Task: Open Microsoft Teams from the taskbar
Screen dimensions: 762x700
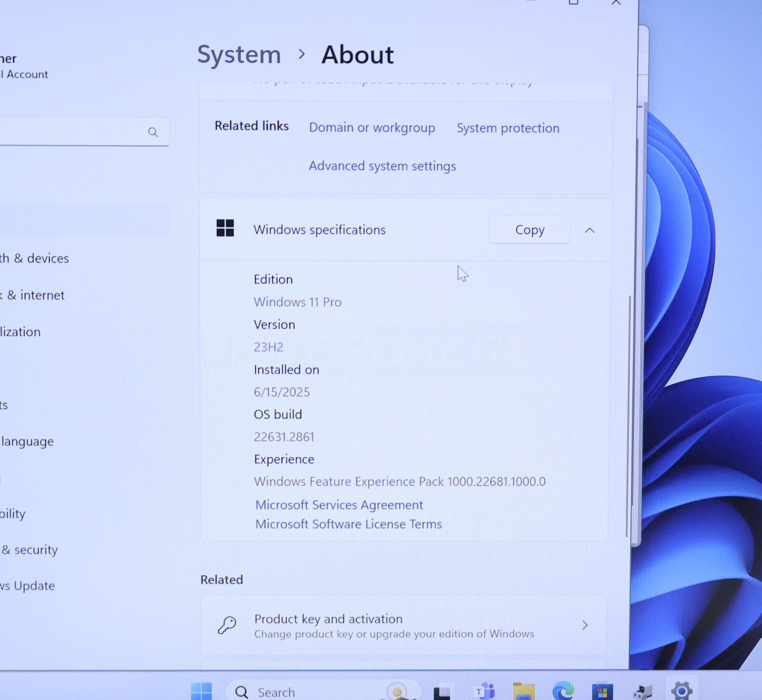Action: point(485,691)
